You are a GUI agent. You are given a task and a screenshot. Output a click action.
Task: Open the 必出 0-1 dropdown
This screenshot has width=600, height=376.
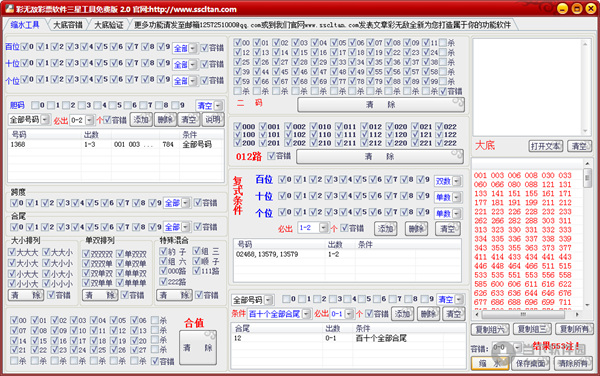click(342, 314)
